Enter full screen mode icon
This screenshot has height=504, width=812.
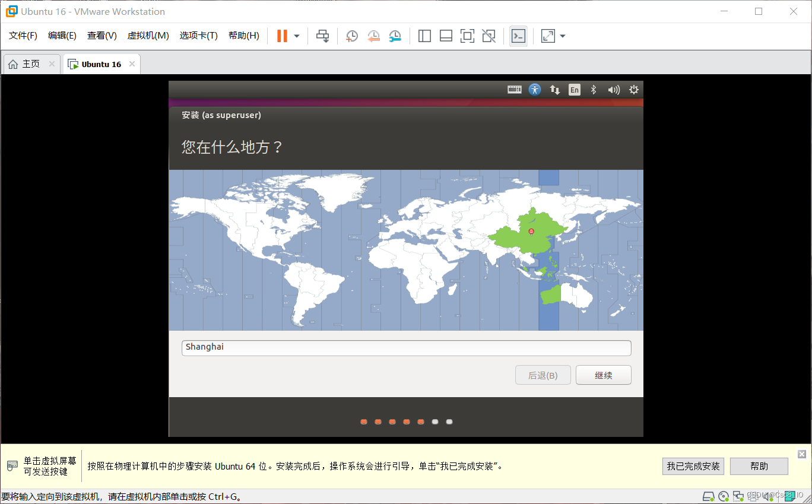tap(467, 36)
